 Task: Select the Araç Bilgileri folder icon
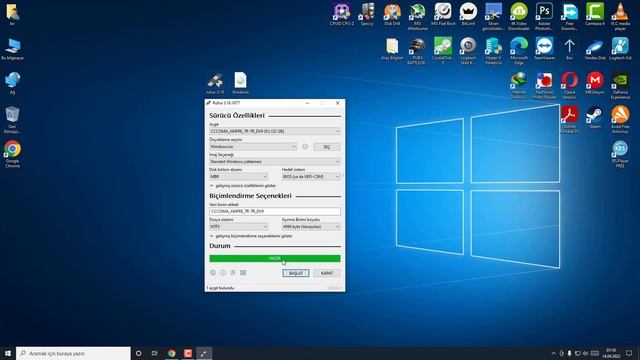click(392, 49)
